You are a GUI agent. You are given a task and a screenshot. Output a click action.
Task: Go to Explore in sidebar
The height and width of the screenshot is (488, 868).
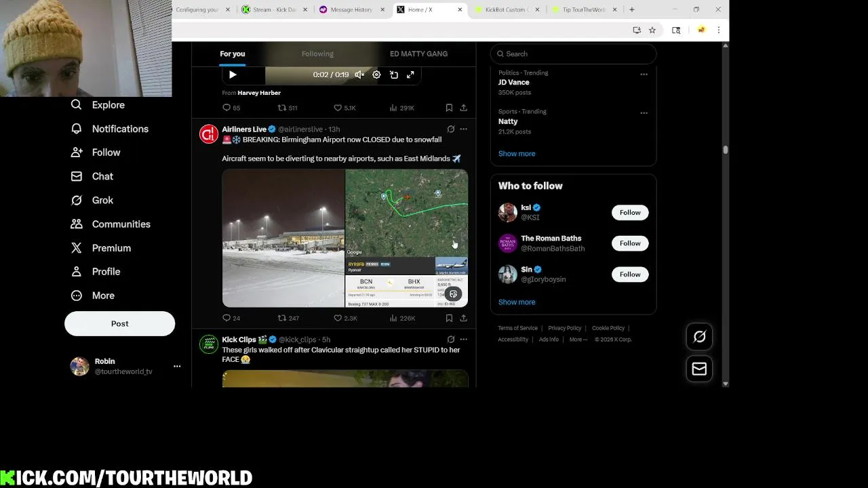pyautogui.click(x=98, y=105)
